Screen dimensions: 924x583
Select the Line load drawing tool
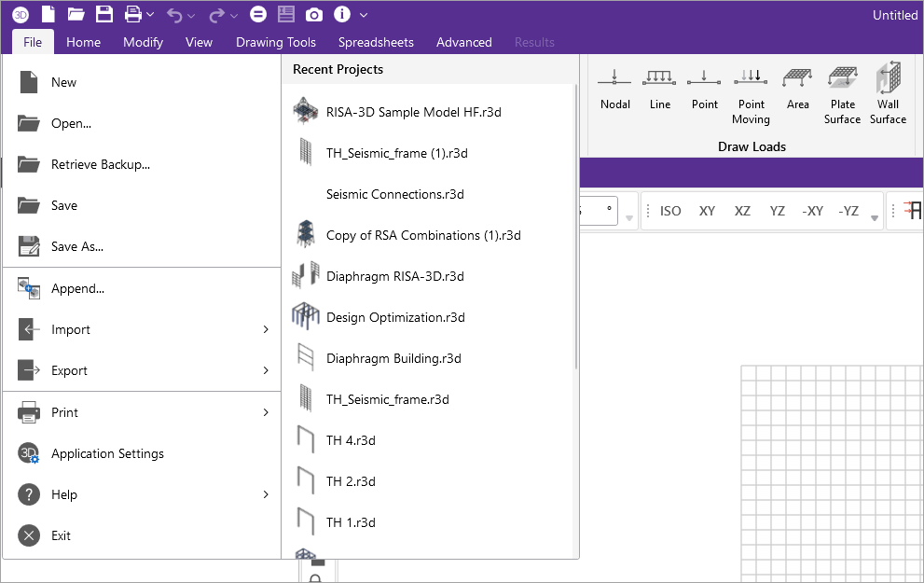point(659,90)
